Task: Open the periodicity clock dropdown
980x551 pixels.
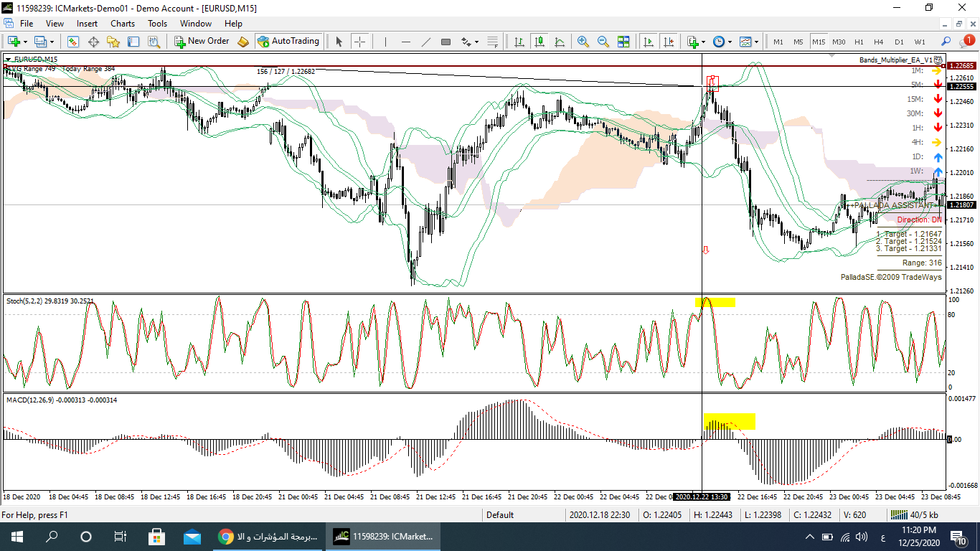Action: [x=730, y=42]
